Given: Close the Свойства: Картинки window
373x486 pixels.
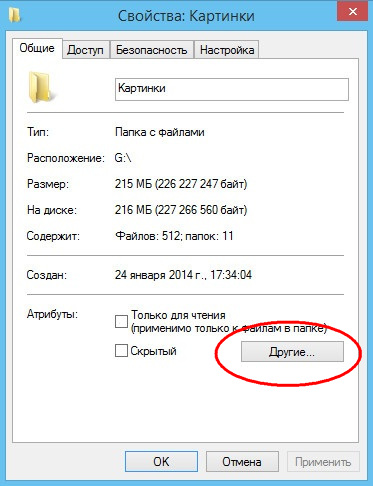Looking at the screenshot, I should (353, 12).
